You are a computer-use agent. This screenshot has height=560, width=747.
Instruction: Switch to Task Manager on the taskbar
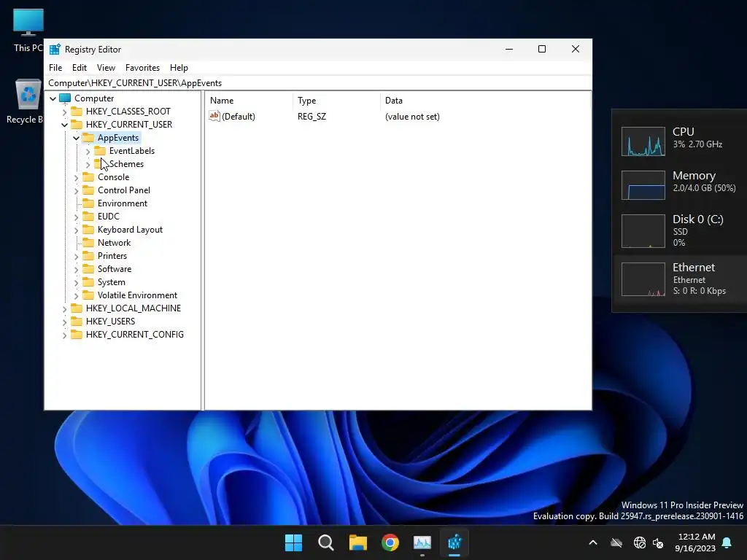click(422, 542)
